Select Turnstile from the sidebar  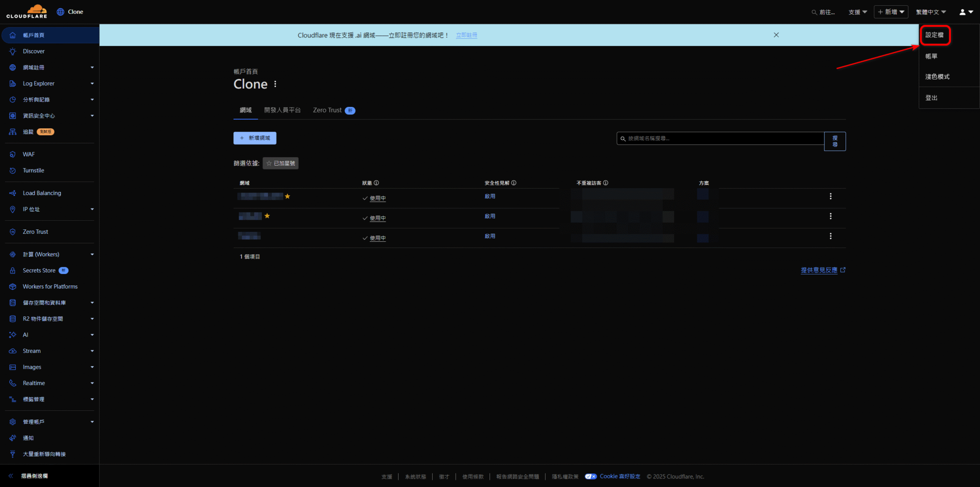pos(33,170)
